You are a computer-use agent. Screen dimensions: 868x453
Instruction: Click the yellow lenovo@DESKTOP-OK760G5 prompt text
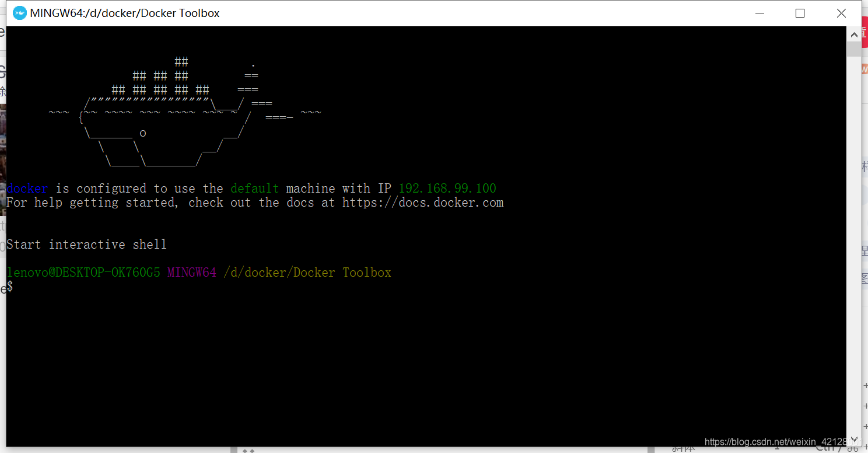(83, 272)
